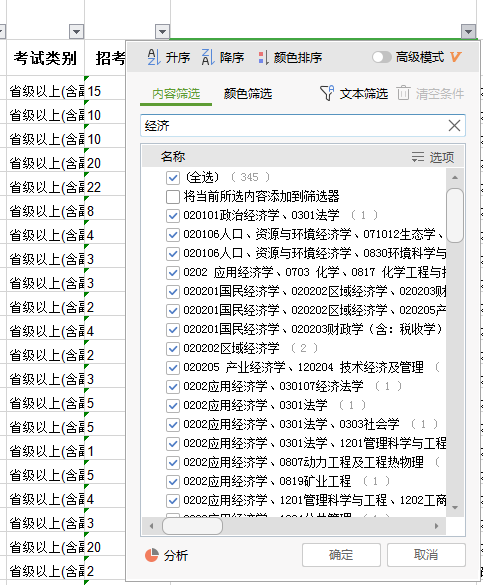Switch to the 颜色筛选 tab
483x585 pixels.
tap(248, 94)
